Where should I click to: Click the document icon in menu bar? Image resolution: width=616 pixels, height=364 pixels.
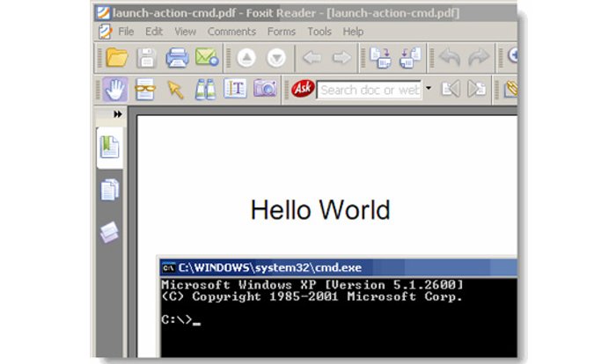point(106,32)
